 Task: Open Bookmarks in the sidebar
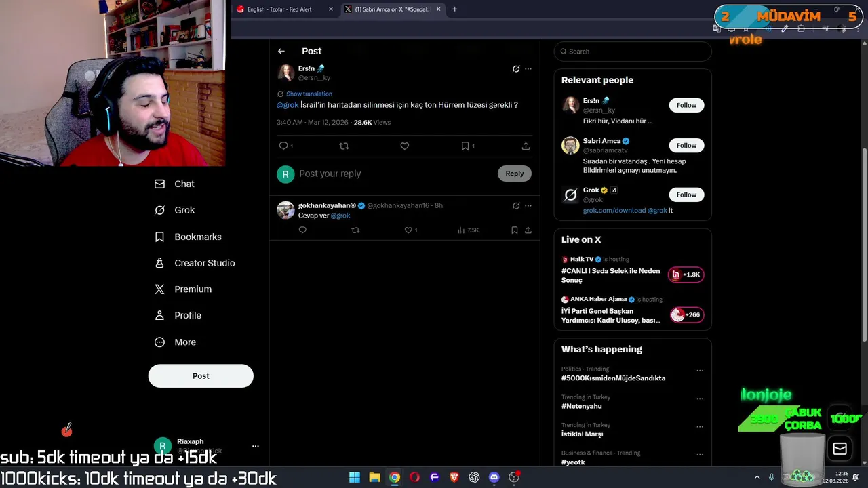point(188,237)
